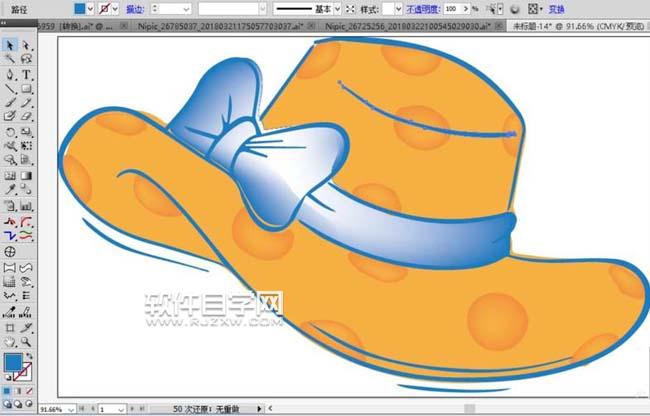Select the Pen tool
The width and height of the screenshot is (650, 416).
10,75
